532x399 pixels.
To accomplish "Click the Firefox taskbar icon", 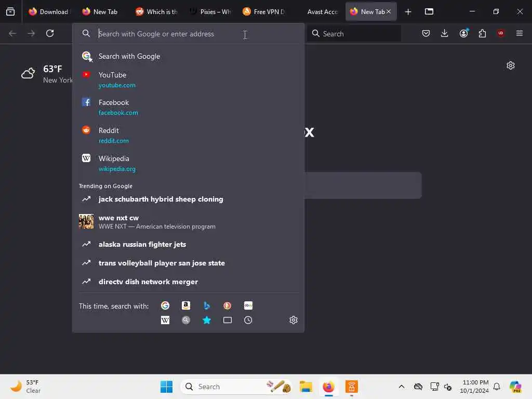I will (328, 387).
